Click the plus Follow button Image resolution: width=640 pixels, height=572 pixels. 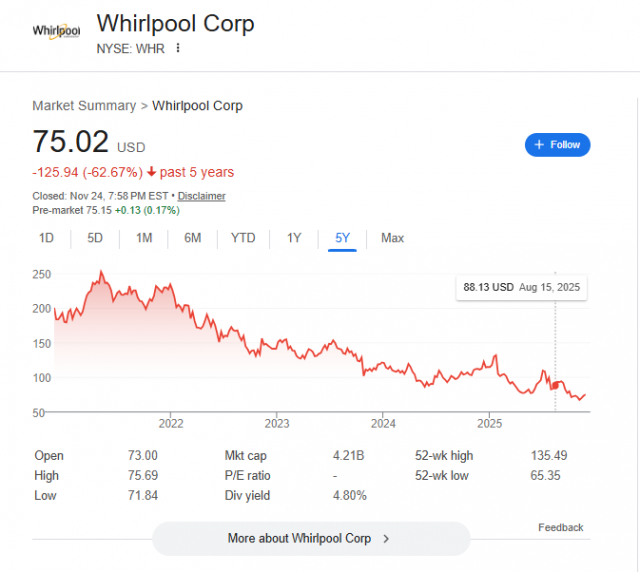(557, 145)
